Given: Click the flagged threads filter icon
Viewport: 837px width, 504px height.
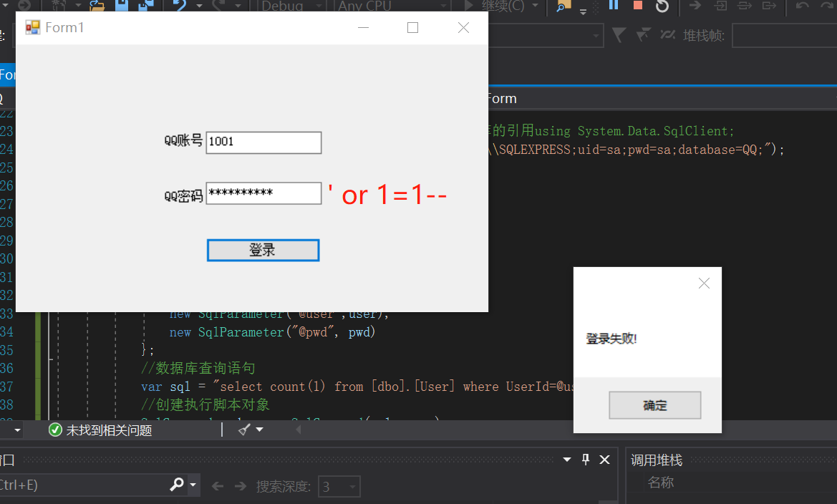Looking at the screenshot, I should pos(643,35).
